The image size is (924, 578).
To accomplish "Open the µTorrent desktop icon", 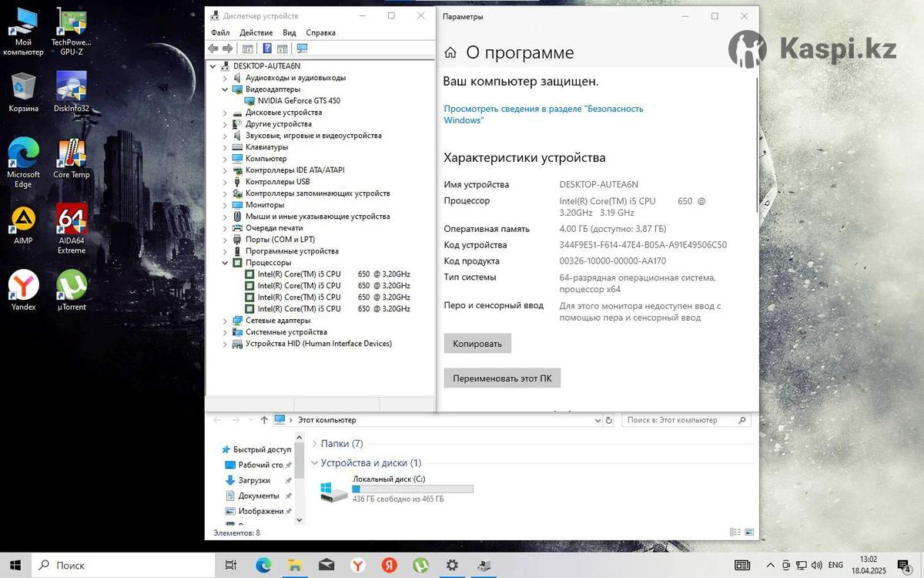I will [x=72, y=291].
